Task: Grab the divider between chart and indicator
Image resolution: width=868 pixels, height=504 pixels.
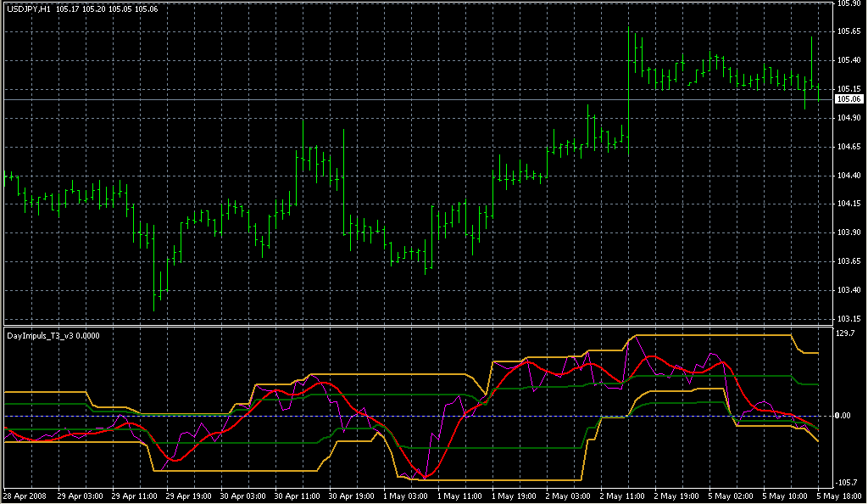Action: (x=415, y=326)
